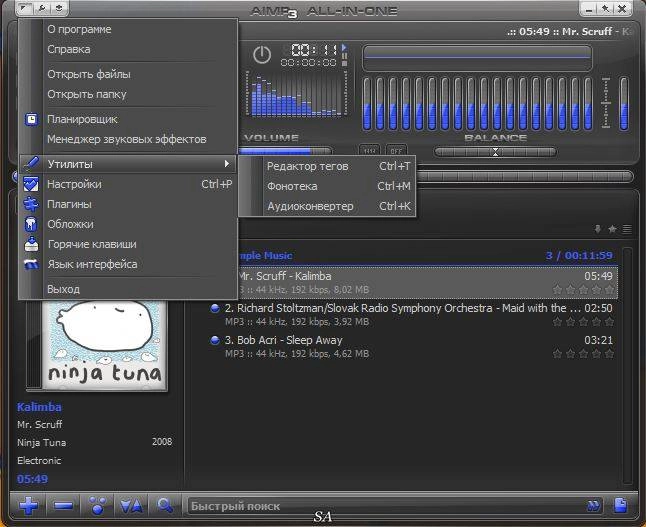Open Язык интерфейса menu entry
The height and width of the screenshot is (527, 646).
(128, 264)
